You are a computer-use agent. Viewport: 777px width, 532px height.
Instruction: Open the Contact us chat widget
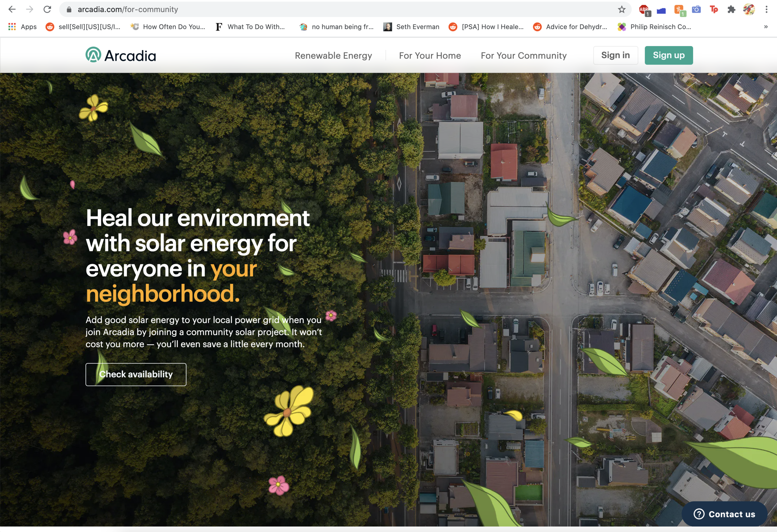(724, 514)
